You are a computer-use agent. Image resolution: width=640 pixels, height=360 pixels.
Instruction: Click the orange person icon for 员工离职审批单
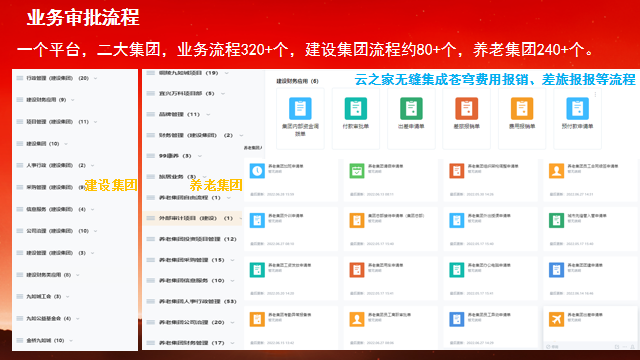point(357,319)
